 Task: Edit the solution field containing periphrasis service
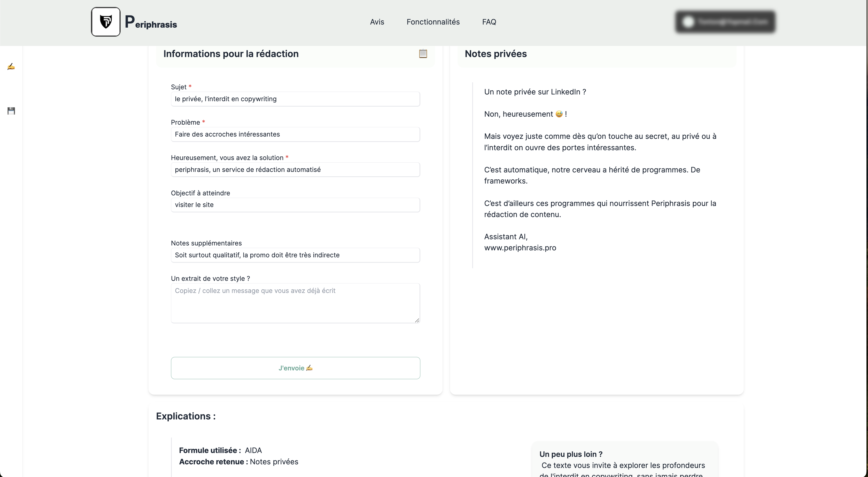click(x=295, y=170)
